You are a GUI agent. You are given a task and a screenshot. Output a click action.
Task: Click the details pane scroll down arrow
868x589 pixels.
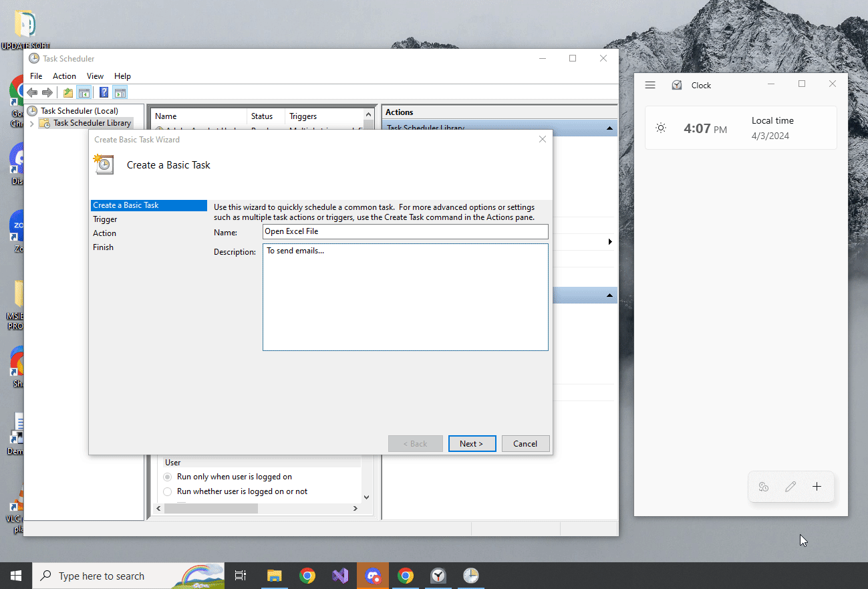tap(366, 497)
